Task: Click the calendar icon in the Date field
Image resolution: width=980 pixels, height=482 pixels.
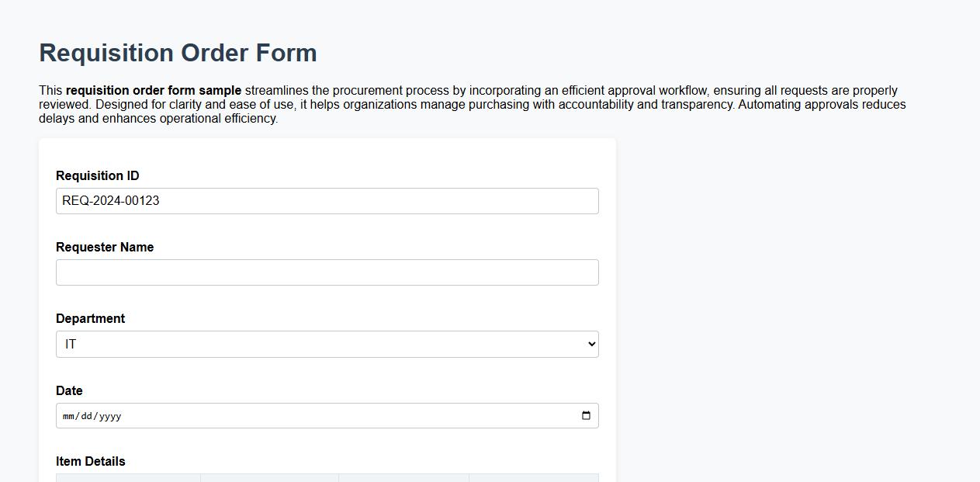Action: 587,415
